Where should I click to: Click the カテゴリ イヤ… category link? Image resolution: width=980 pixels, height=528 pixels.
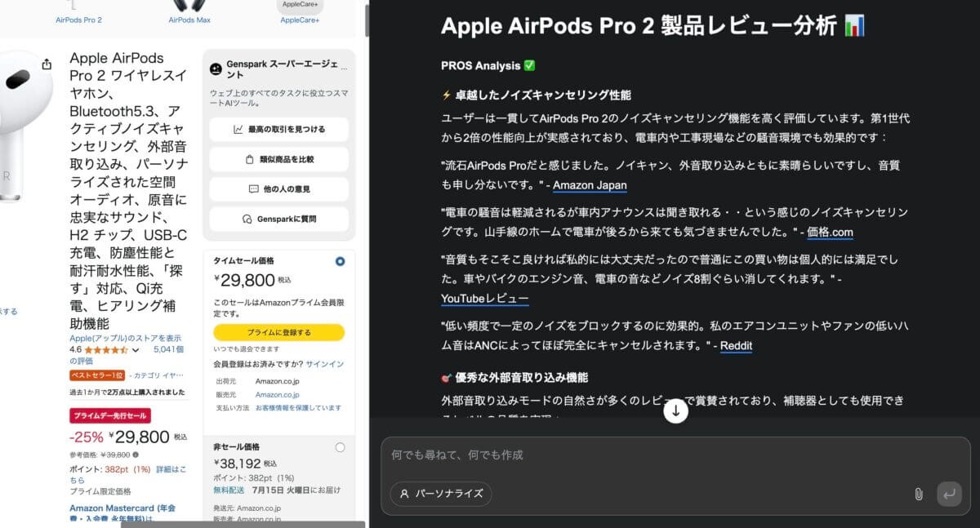click(160, 375)
